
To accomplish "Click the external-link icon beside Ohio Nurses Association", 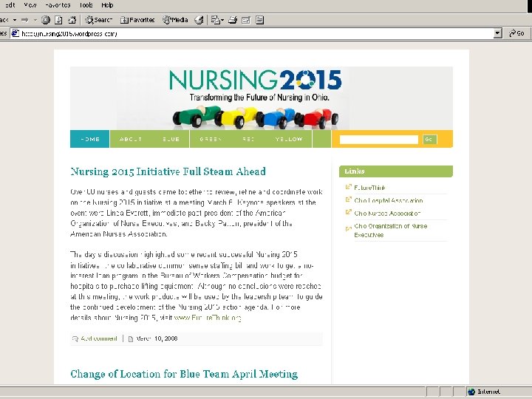I will (348, 212).
